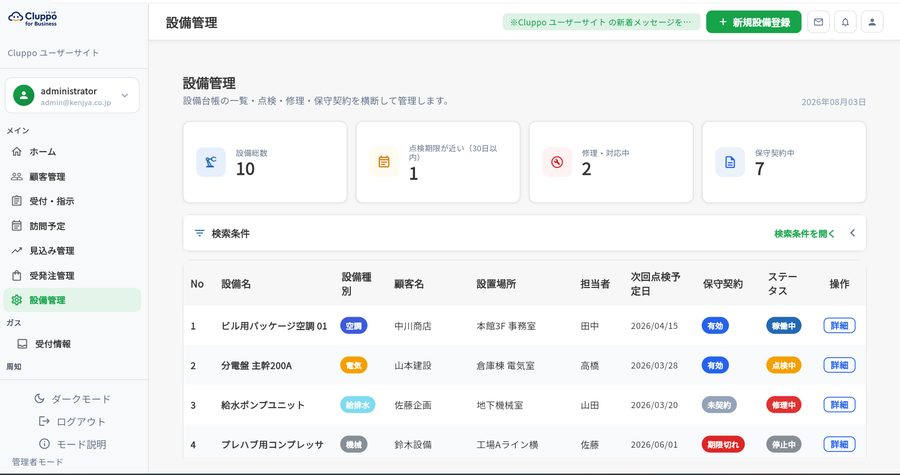
Task: Click the 点検中 status badge
Action: pos(783,365)
